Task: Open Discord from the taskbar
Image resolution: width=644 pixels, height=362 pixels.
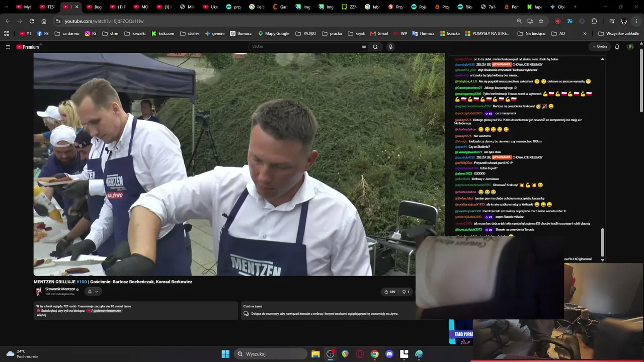Action: coord(389,354)
